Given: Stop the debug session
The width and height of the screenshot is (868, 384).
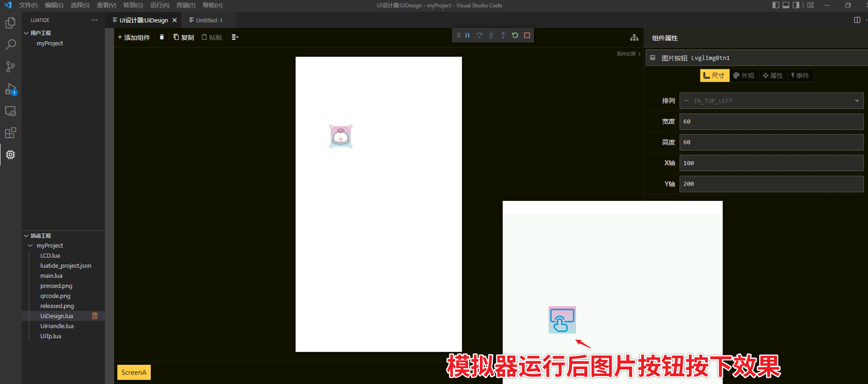Looking at the screenshot, I should [527, 36].
